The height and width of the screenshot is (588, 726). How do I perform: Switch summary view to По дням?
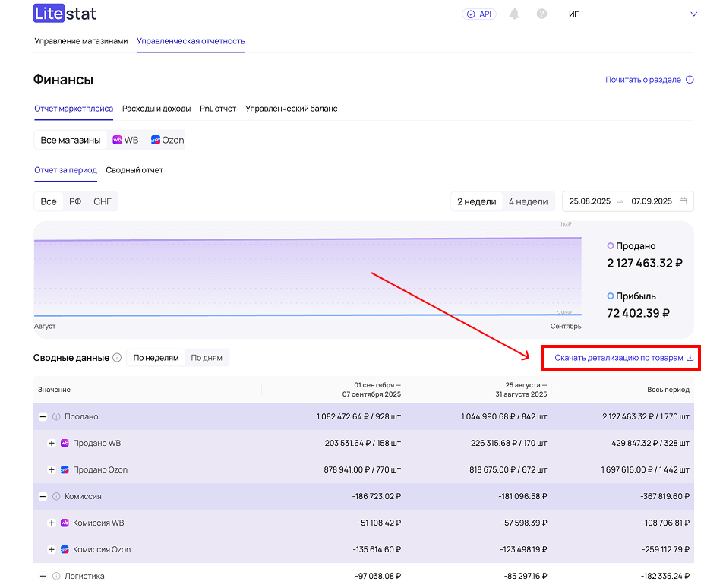207,358
